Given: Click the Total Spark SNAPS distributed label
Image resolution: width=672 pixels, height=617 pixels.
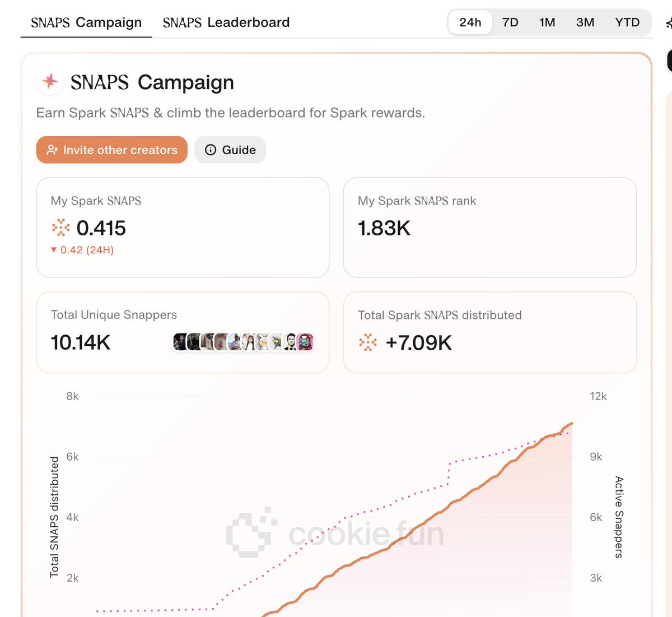Looking at the screenshot, I should click(440, 315).
